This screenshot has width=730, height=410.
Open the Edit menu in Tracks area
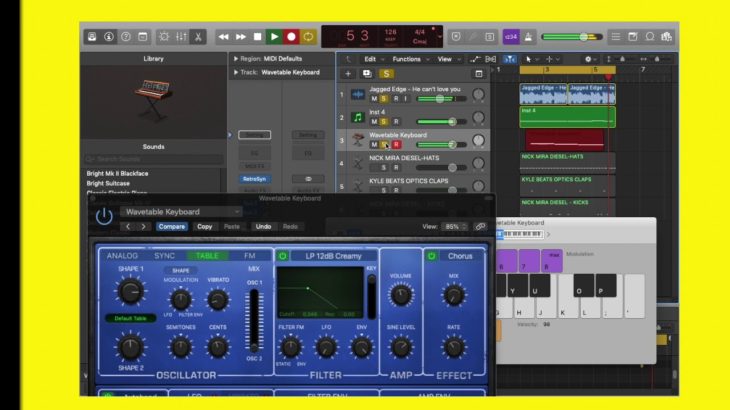pos(373,59)
